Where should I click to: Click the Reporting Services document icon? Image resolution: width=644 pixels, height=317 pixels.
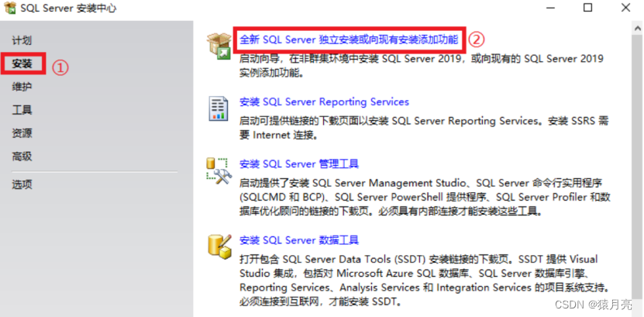tap(218, 109)
